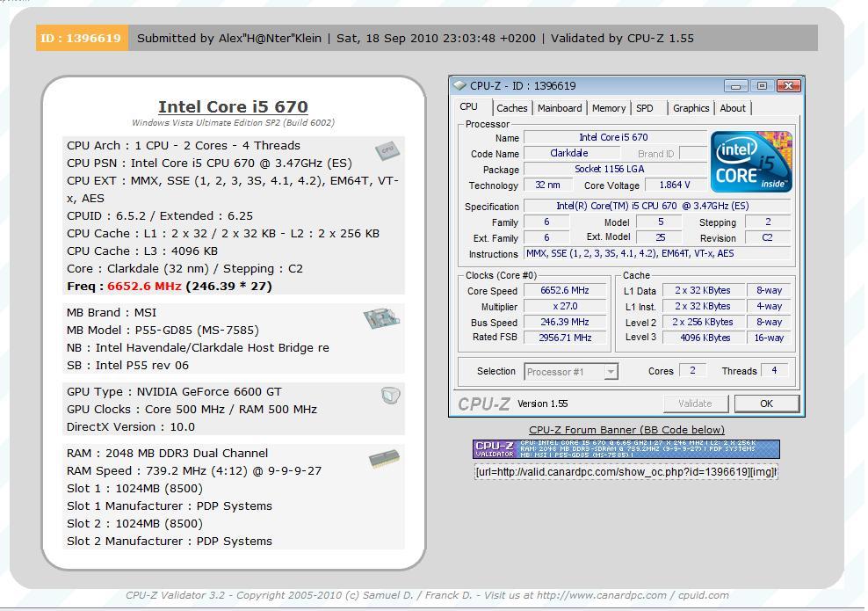Click the BB code URL input field

coord(626,472)
